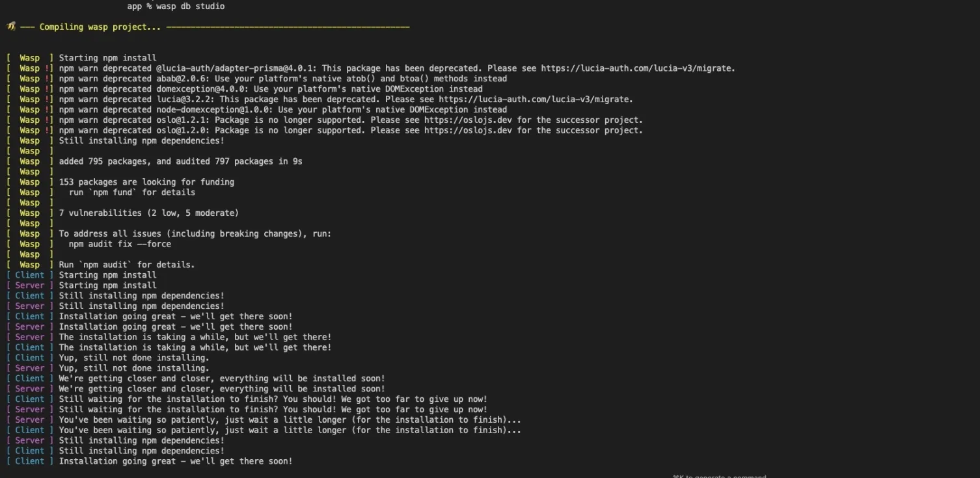
Task: Click '153 packages are looking for funding' line
Action: click(146, 182)
